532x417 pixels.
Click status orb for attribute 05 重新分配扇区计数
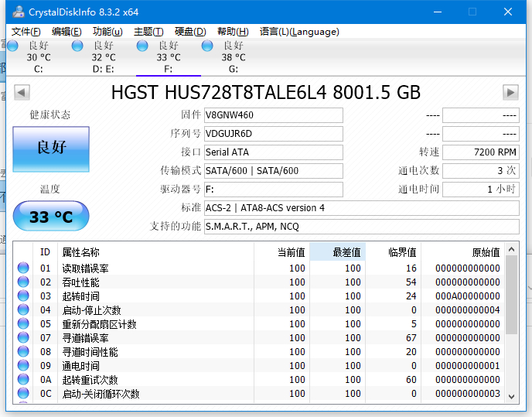(x=23, y=323)
